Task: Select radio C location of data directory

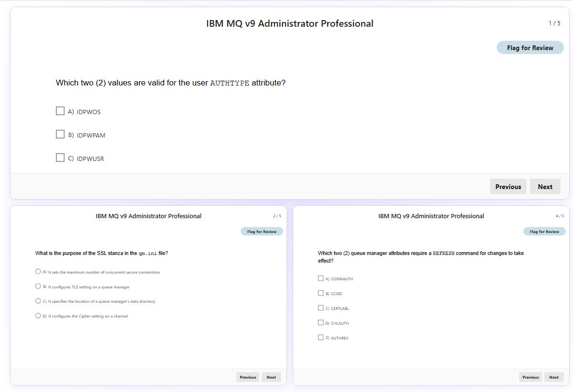Action: [38, 301]
